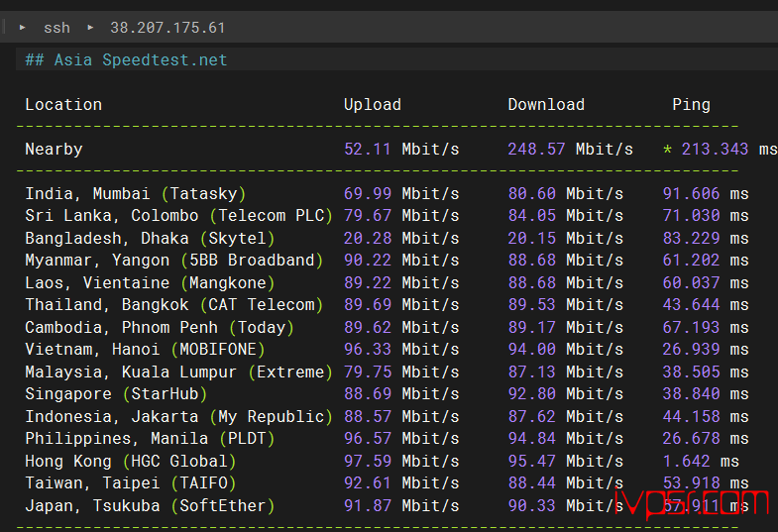Click Cambodia, Phnom Penh (Today) label
Image resolution: width=778 pixels, height=532 pixels.
160,328
